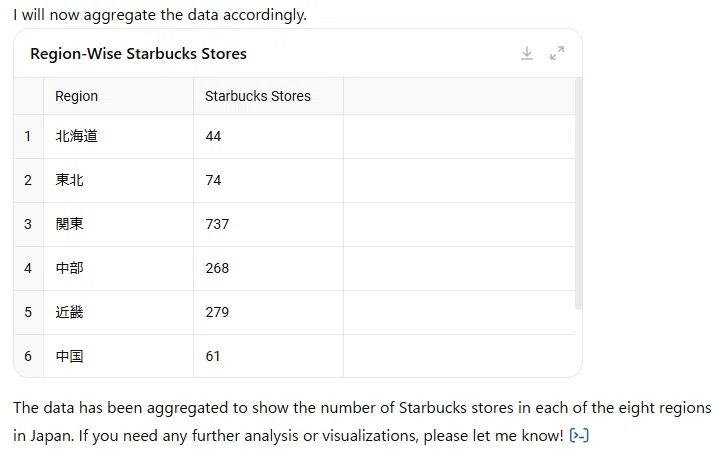Click the Starbucks Stores column header

tap(269, 96)
